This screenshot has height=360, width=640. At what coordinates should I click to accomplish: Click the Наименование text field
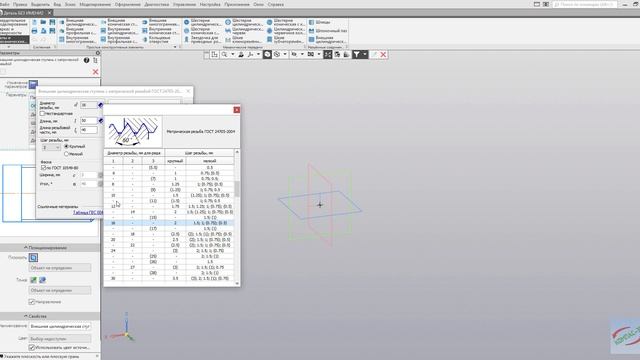pos(60,327)
